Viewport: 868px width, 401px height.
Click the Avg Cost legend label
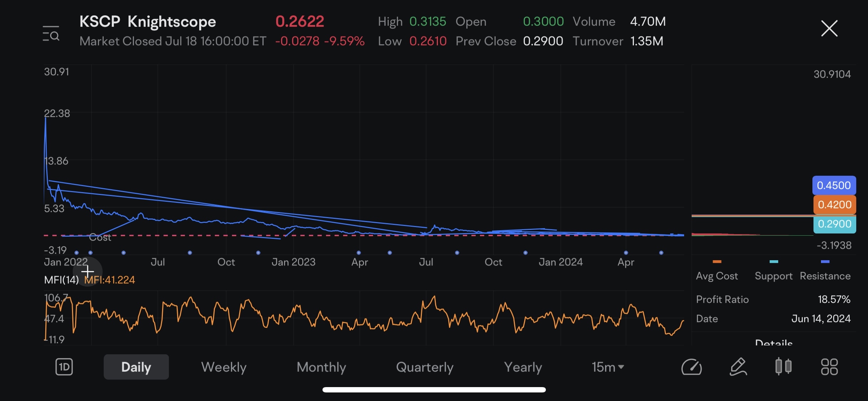(717, 276)
